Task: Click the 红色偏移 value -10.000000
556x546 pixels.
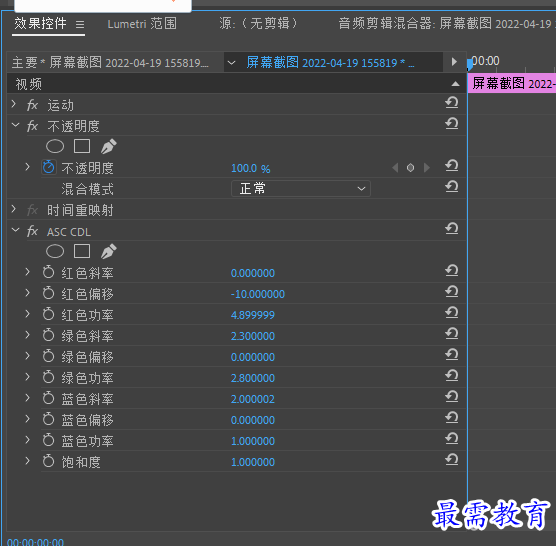Action: coord(257,294)
